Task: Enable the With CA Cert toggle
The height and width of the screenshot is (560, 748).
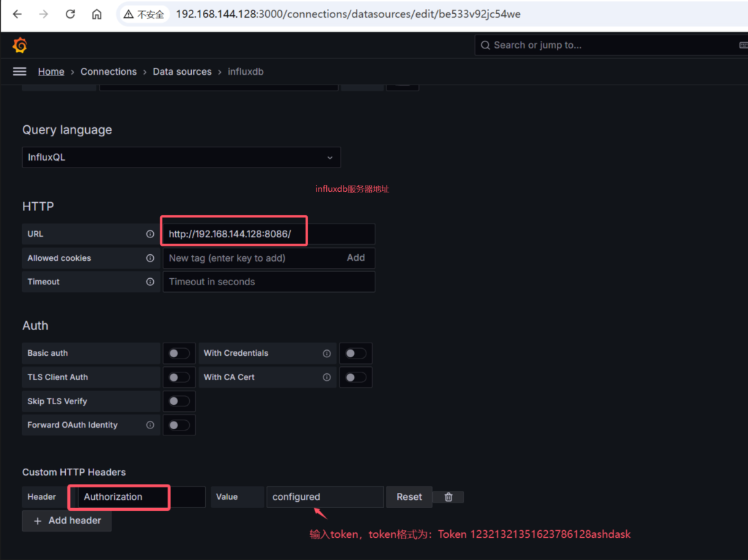Action: [x=356, y=377]
